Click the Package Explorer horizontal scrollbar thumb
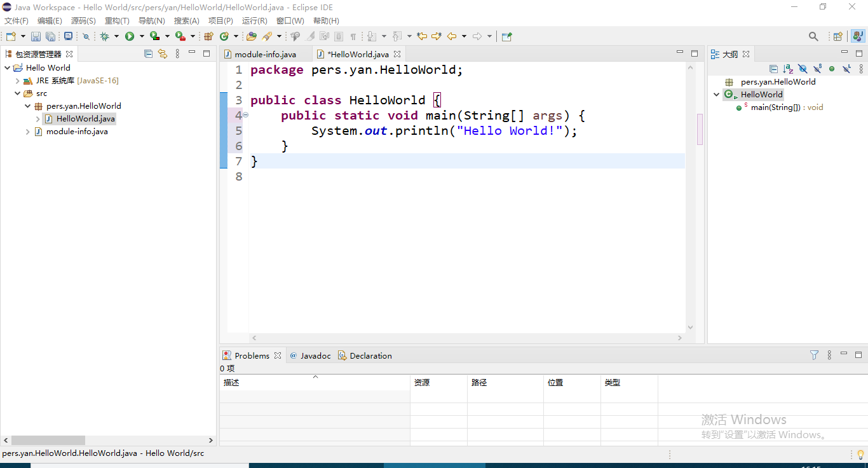868x468 pixels. point(48,440)
